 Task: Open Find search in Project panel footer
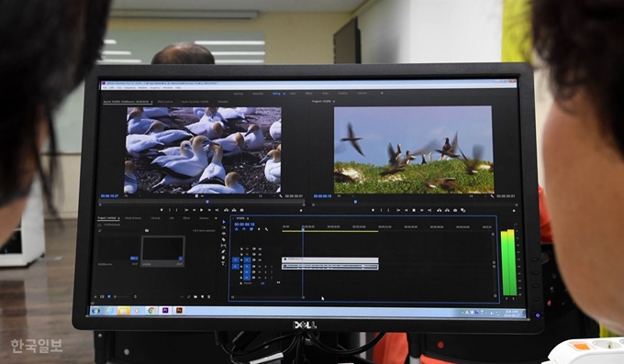[x=189, y=296]
